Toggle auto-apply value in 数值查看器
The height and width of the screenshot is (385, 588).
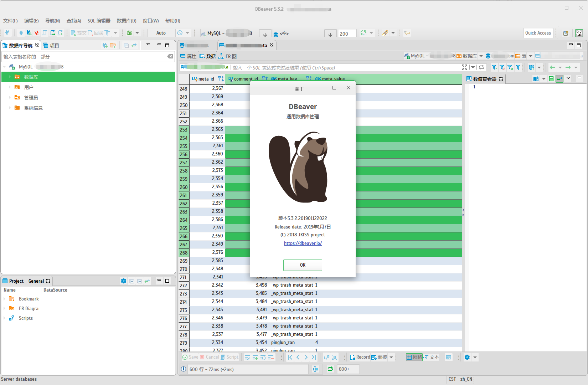click(559, 79)
